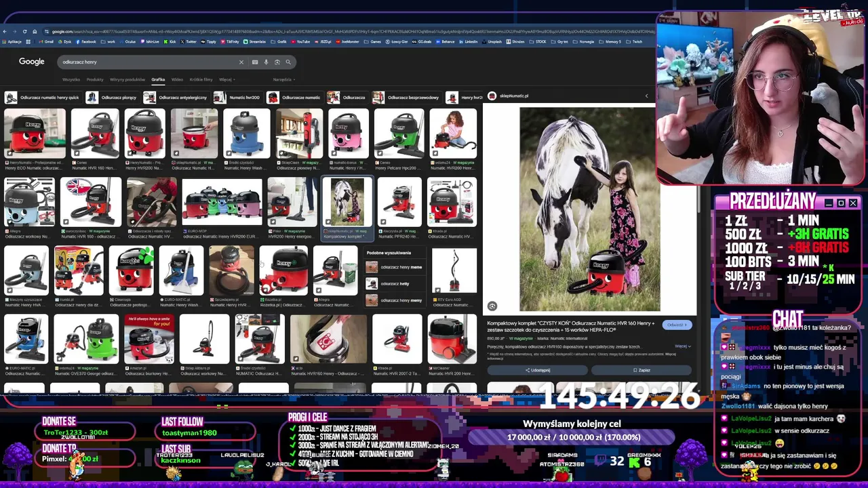Open the Narzędzia tools dropdown
The height and width of the screenshot is (488, 868).
point(284,79)
